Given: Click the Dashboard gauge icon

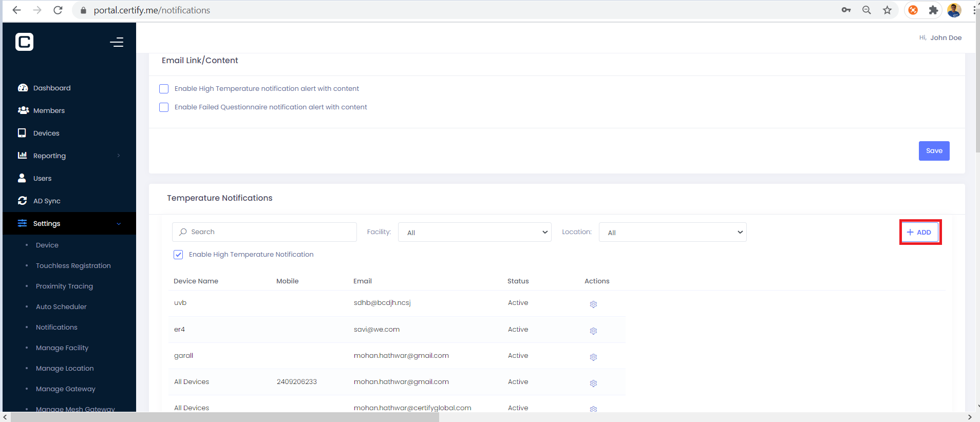Looking at the screenshot, I should coord(23,88).
